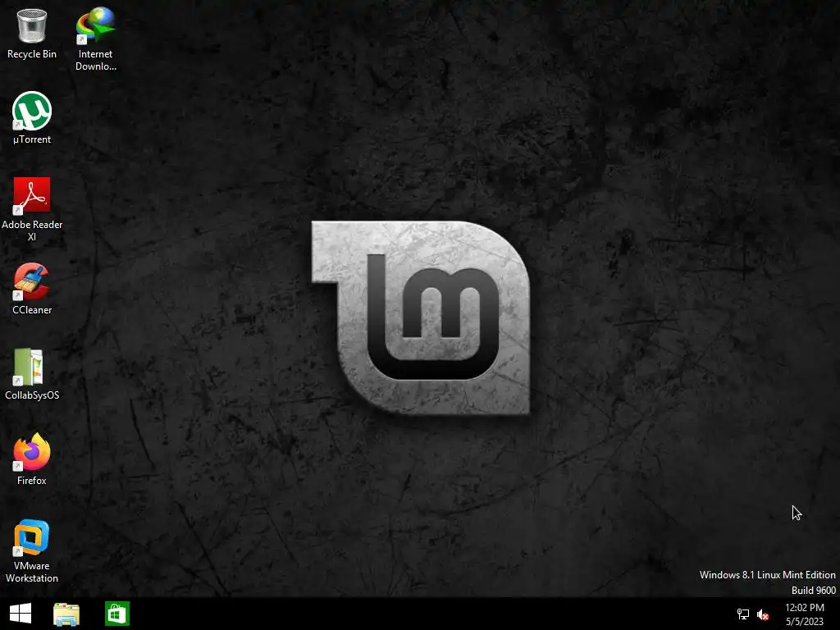The width and height of the screenshot is (840, 630).
Task: Open the network status tray icon
Action: click(x=743, y=614)
